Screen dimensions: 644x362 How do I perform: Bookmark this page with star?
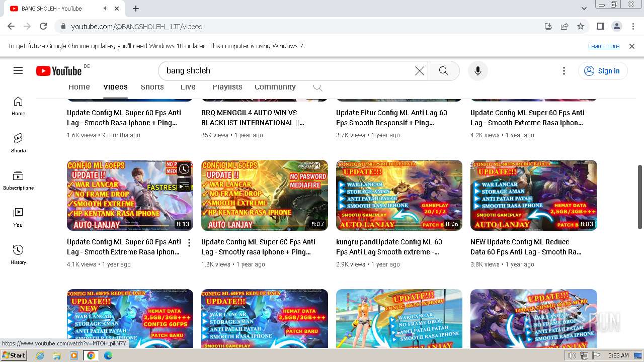coord(581,26)
